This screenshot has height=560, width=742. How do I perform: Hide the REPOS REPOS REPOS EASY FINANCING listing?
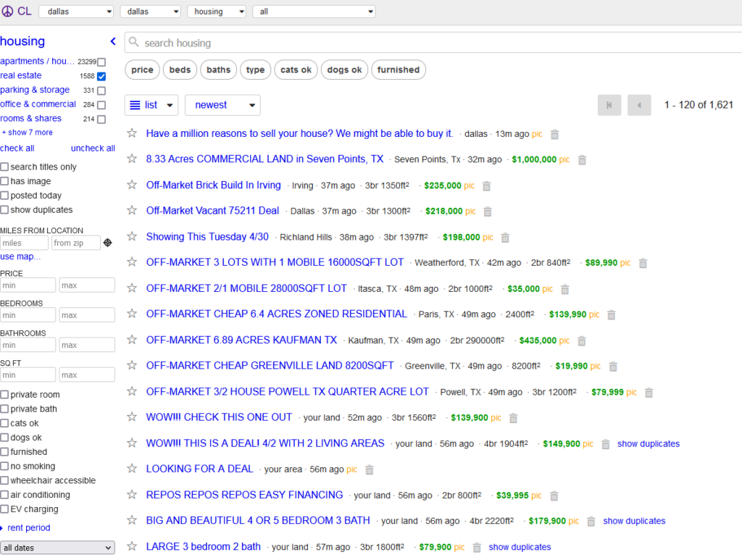[554, 496]
